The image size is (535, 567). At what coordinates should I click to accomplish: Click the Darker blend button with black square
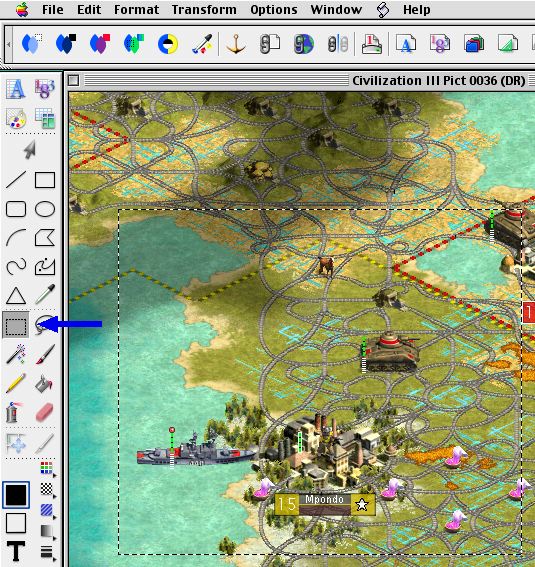[x=66, y=44]
